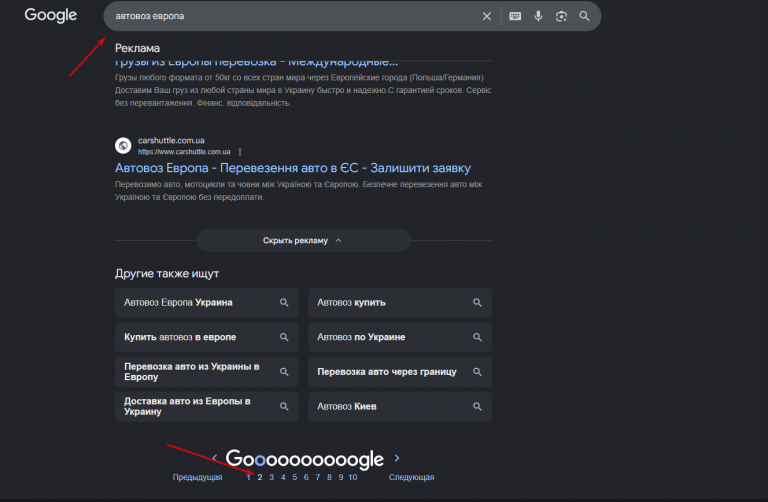Image resolution: width=768 pixels, height=502 pixels.
Task: Search related query Доставка авто из Европы в Украину
Action: click(x=207, y=406)
